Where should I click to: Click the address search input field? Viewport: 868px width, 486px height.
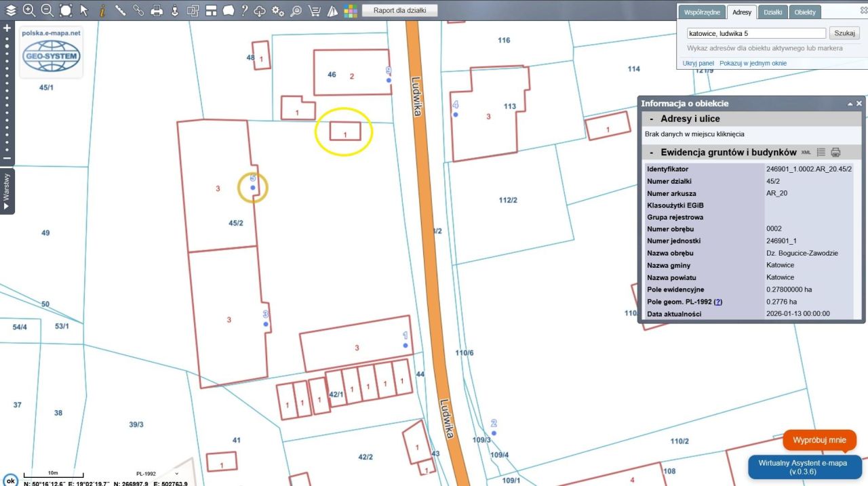click(756, 33)
